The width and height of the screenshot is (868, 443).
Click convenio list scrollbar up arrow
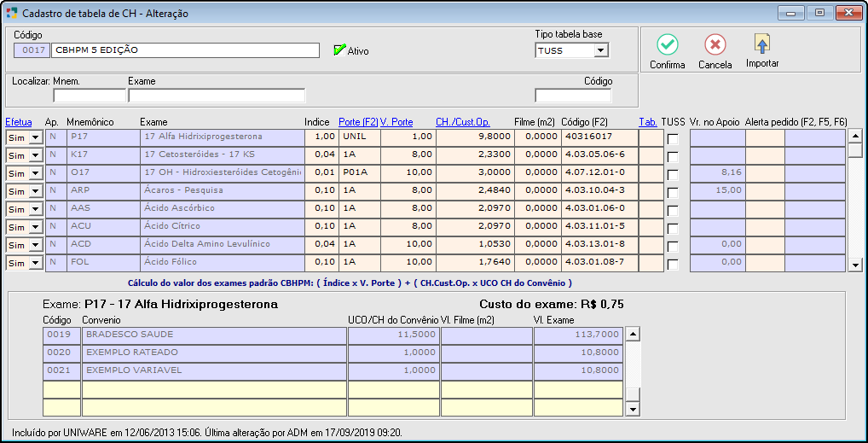(x=634, y=334)
